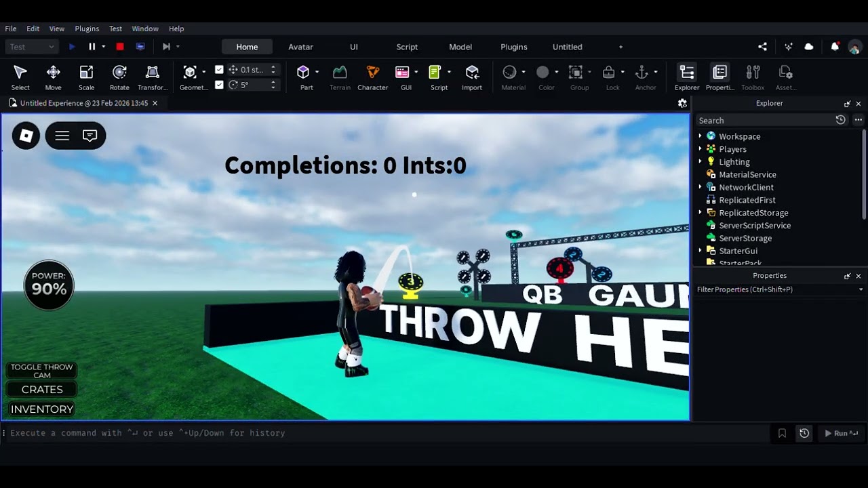The height and width of the screenshot is (488, 868).
Task: Open the Toolbox panel
Action: coord(753,77)
